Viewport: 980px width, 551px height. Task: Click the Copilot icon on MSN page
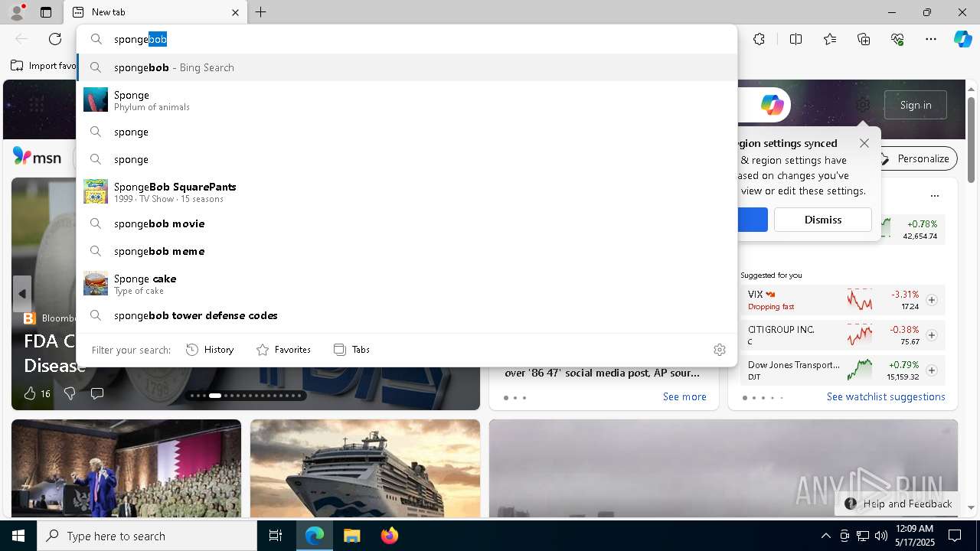(772, 105)
